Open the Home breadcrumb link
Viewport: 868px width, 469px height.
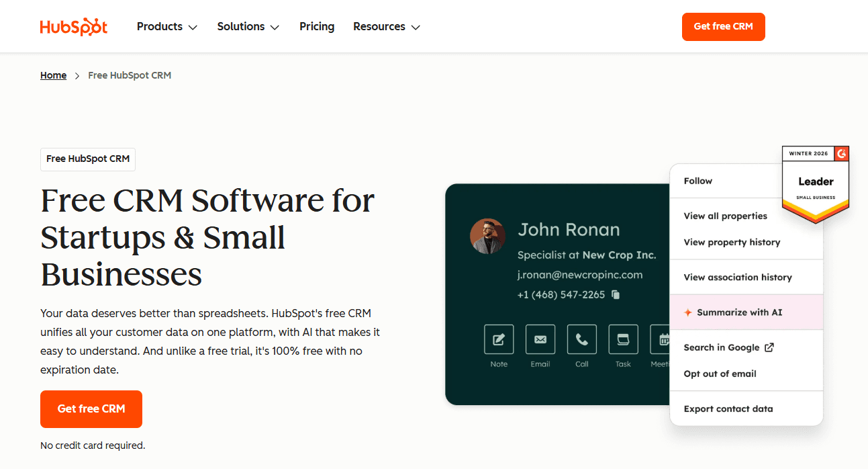pos(53,75)
